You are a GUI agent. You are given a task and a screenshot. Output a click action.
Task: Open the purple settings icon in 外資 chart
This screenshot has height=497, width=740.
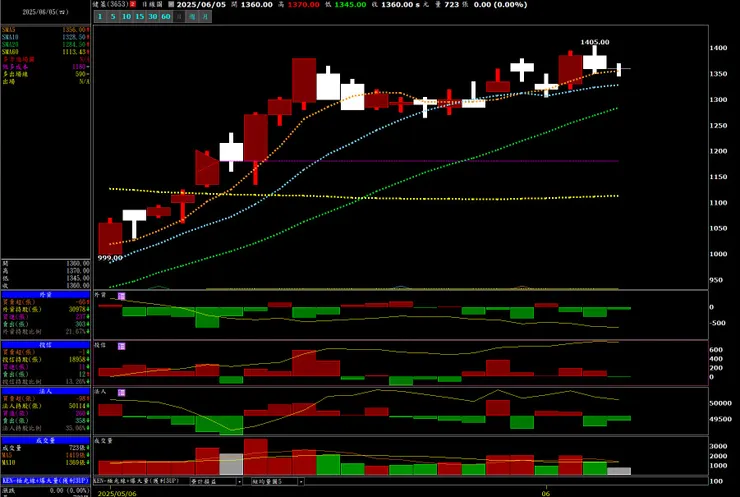click(x=122, y=296)
